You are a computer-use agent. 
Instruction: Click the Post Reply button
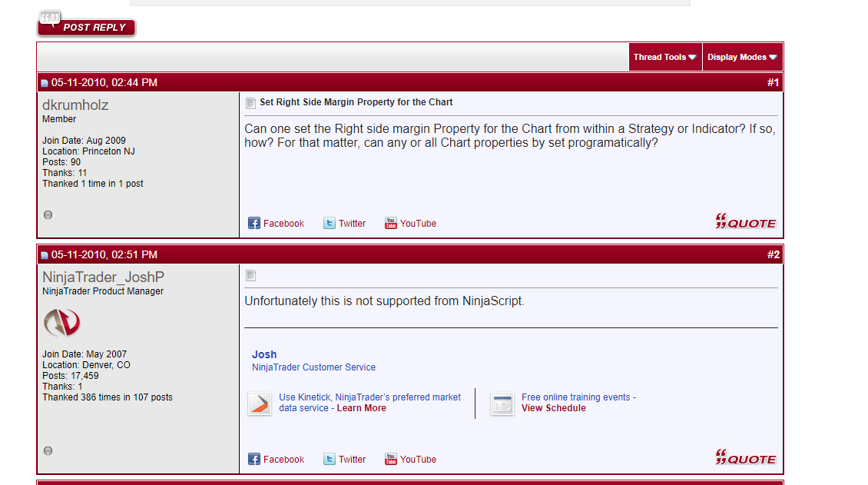click(x=86, y=25)
